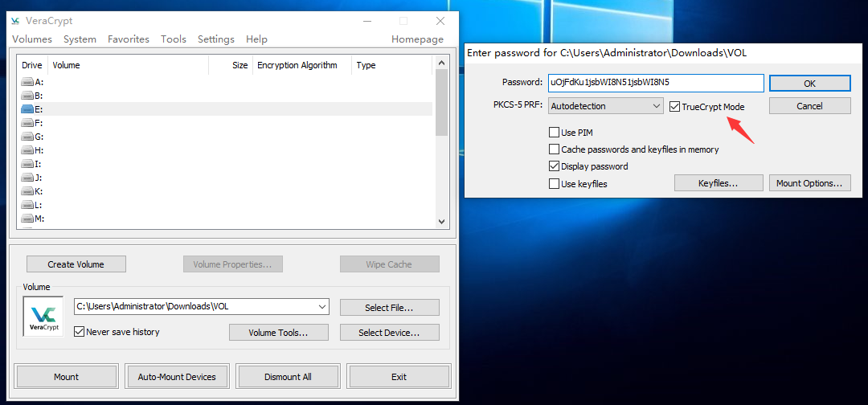Image resolution: width=868 pixels, height=405 pixels.
Task: Close the VeraCrypt main window
Action: coord(440,21)
